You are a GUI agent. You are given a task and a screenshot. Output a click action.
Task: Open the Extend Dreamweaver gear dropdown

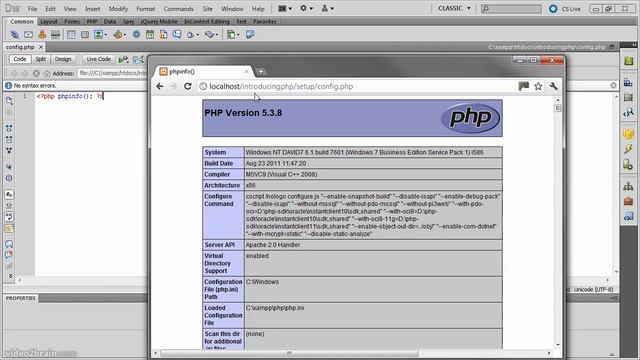point(306,8)
